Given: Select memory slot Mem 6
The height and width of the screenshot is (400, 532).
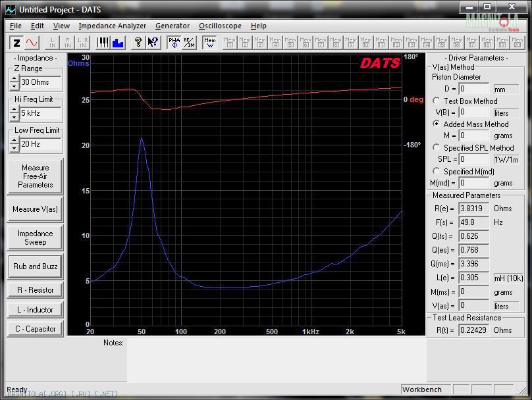Looking at the screenshot, I should pyautogui.click(x=306, y=43).
